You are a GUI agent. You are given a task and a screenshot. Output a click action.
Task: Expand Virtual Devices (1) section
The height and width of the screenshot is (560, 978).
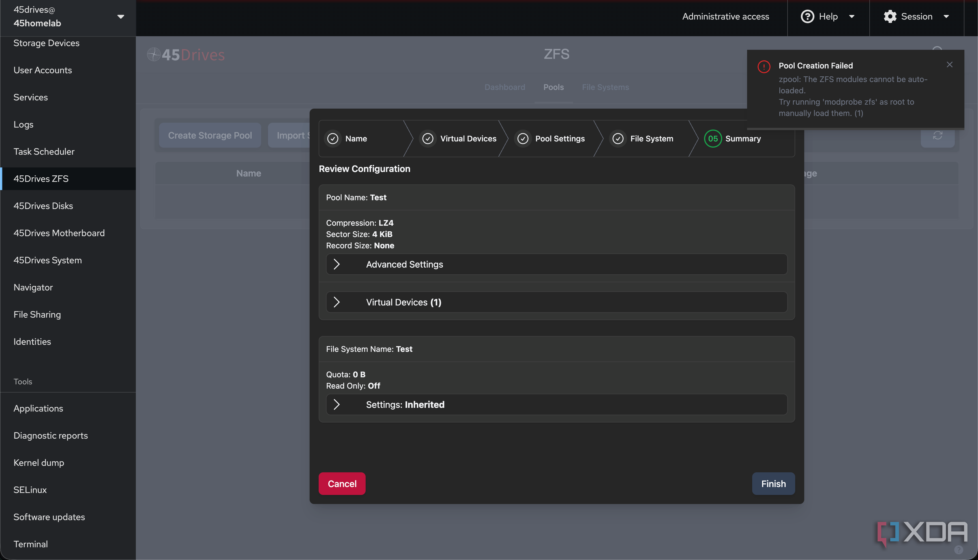[x=557, y=302]
